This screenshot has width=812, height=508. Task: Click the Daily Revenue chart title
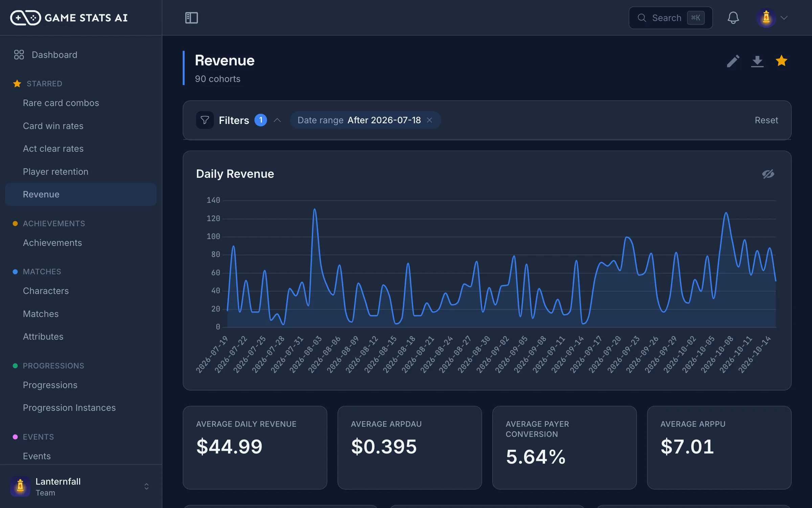click(235, 174)
